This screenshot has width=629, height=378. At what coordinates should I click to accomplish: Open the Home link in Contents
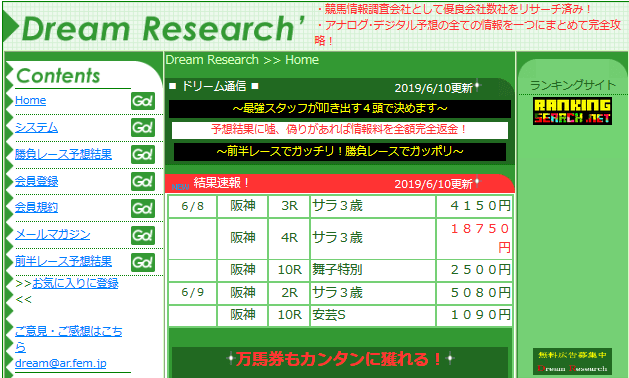tap(30, 100)
